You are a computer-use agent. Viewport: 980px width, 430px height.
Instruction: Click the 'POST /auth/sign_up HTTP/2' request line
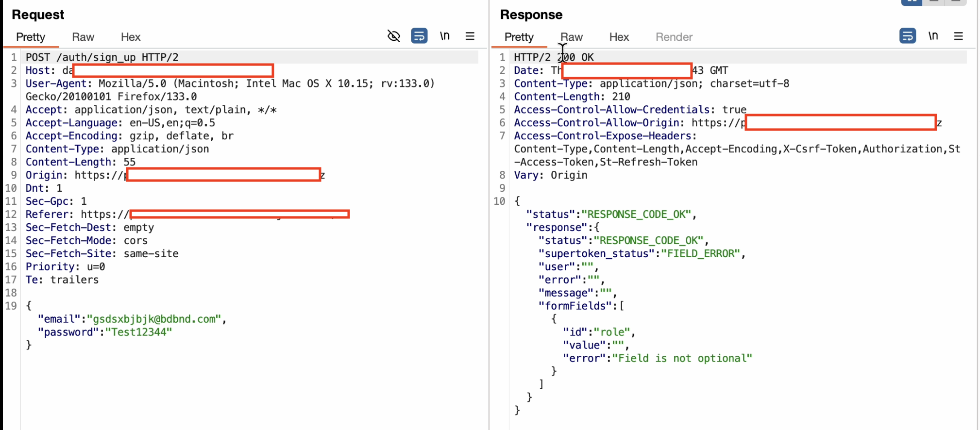[x=102, y=57]
